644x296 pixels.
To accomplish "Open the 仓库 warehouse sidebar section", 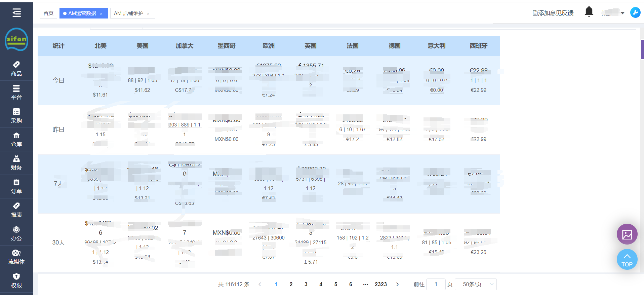I will [16, 139].
